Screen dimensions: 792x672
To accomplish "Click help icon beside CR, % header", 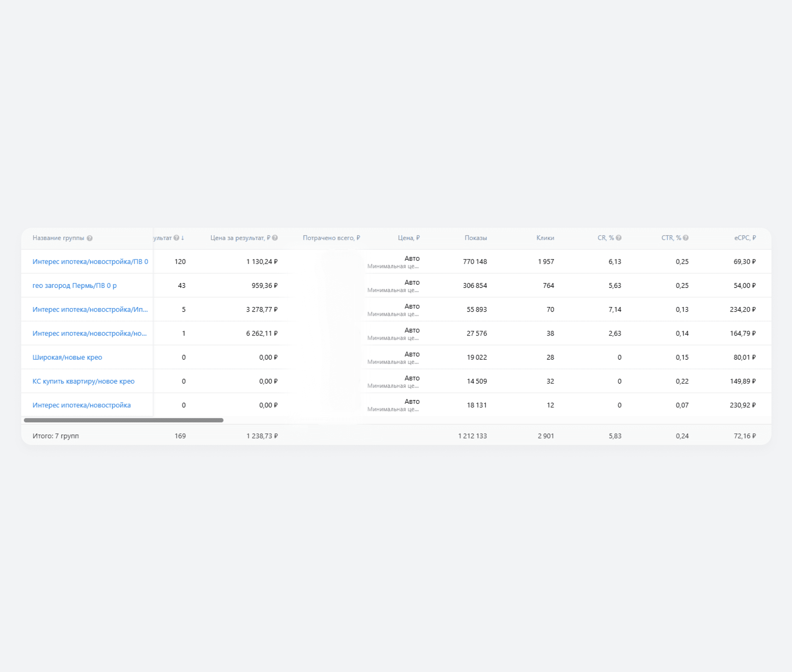I will pos(619,238).
